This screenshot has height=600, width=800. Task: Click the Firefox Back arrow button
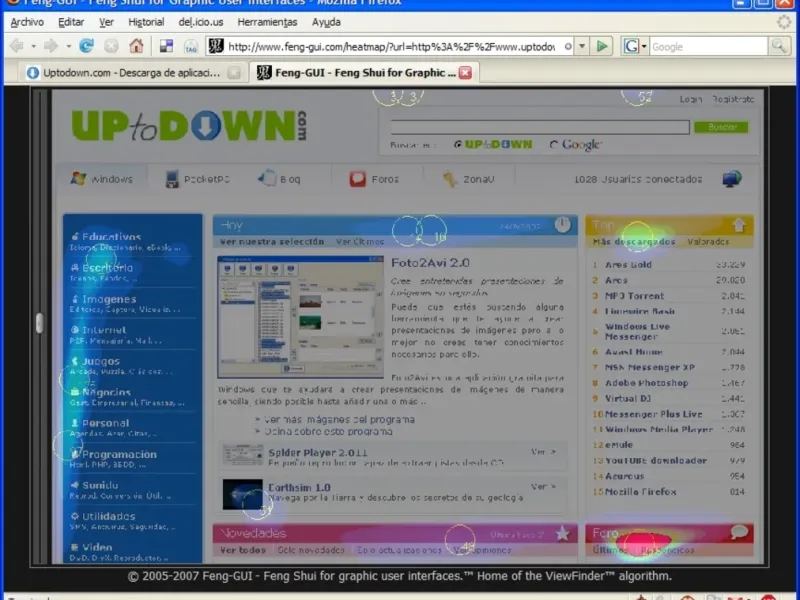17,46
